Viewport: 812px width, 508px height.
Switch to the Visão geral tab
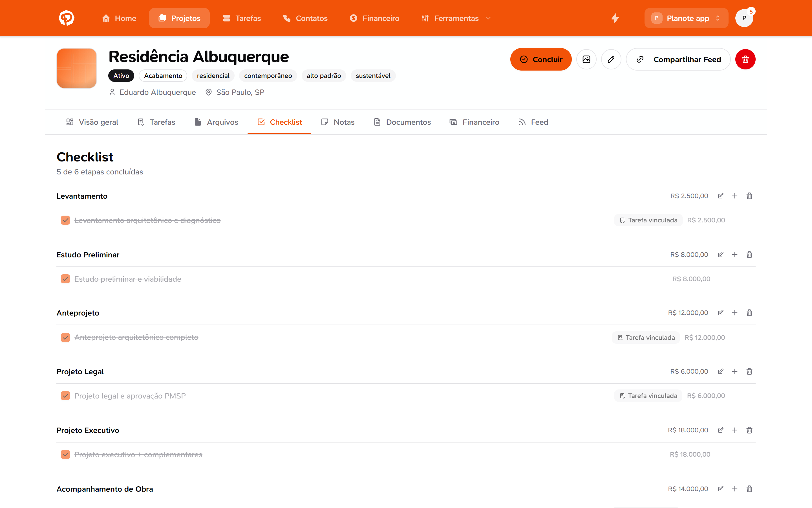(92, 122)
